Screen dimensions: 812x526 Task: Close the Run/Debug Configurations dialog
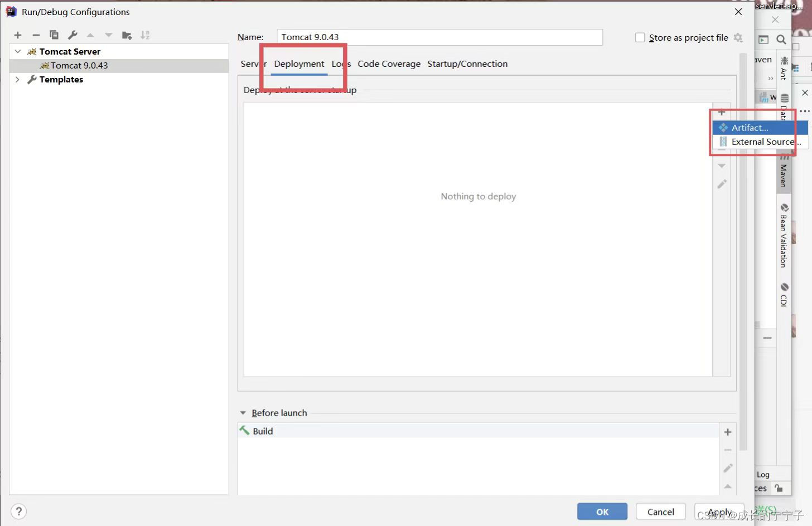(x=738, y=12)
